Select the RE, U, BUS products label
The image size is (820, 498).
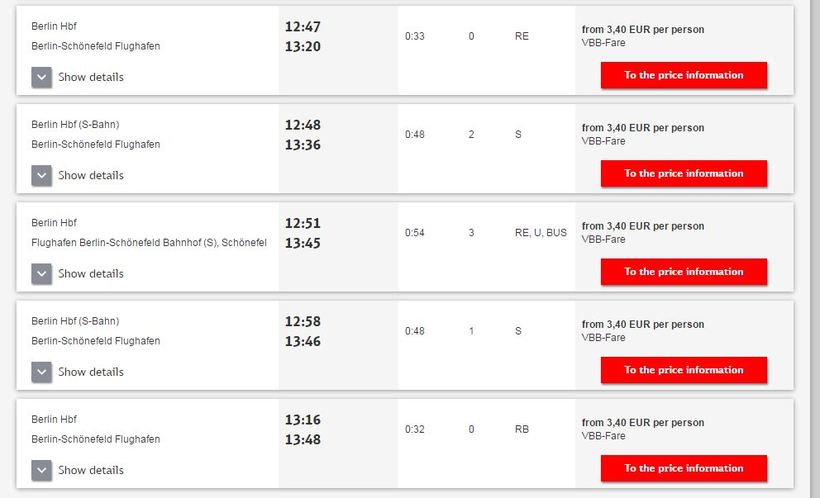click(540, 233)
